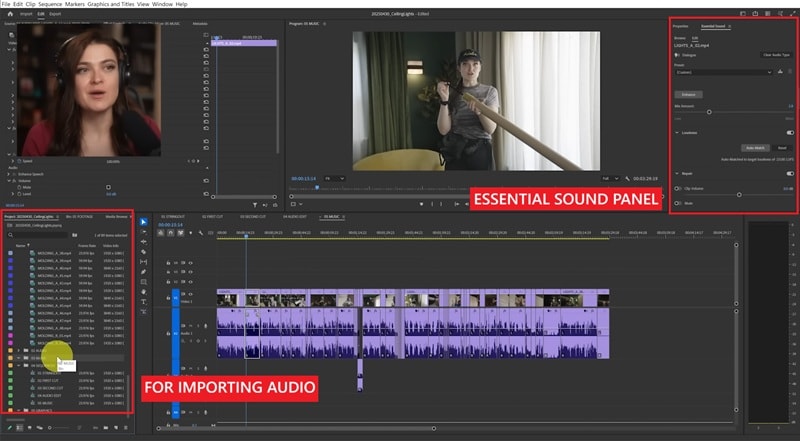Click Go to In point button

pyautogui.click(x=456, y=204)
